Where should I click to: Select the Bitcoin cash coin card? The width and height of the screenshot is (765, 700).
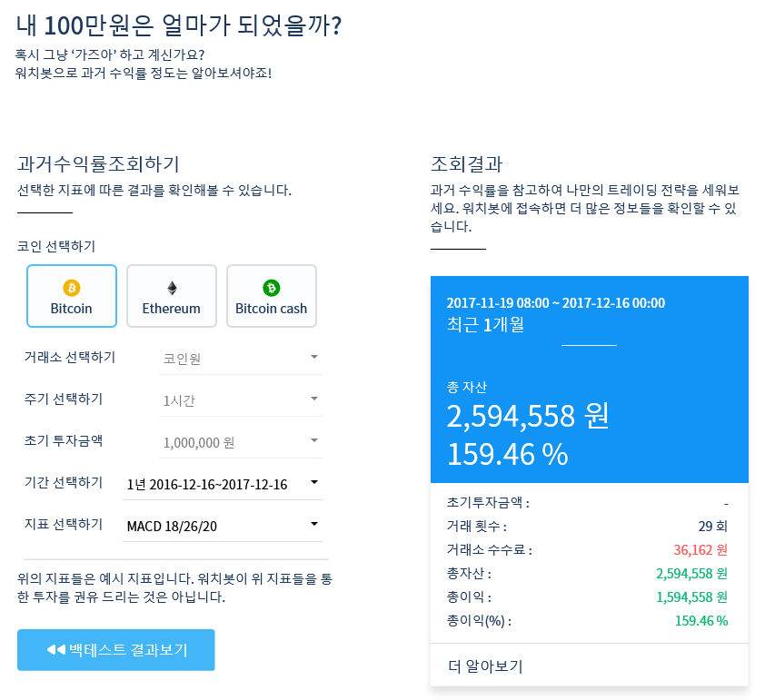[272, 296]
